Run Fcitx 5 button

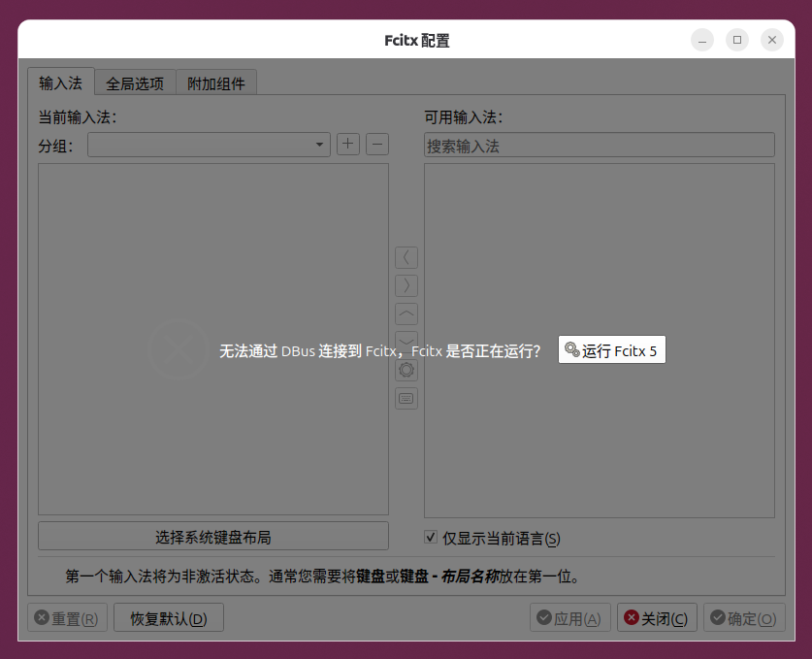coord(611,349)
